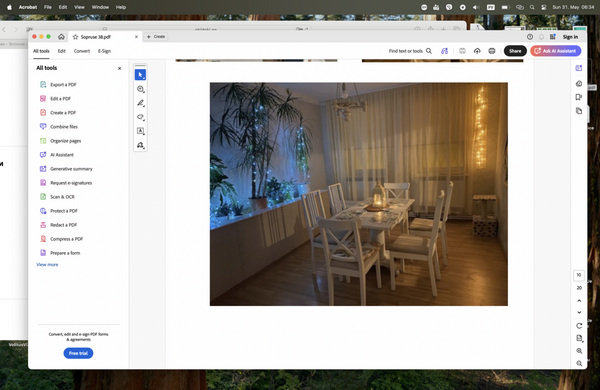This screenshot has width=600, height=390.
Task: Activate the add text box tool
Action: coord(140,131)
